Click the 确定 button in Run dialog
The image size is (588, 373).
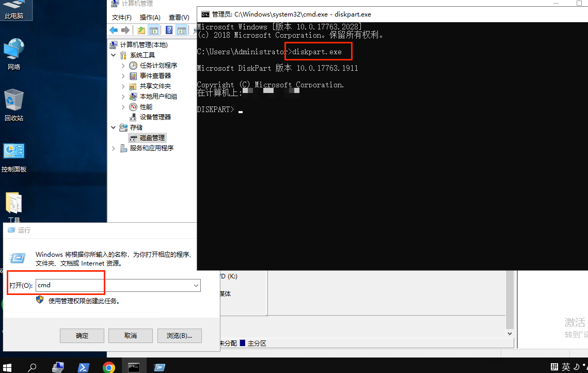(x=82, y=336)
